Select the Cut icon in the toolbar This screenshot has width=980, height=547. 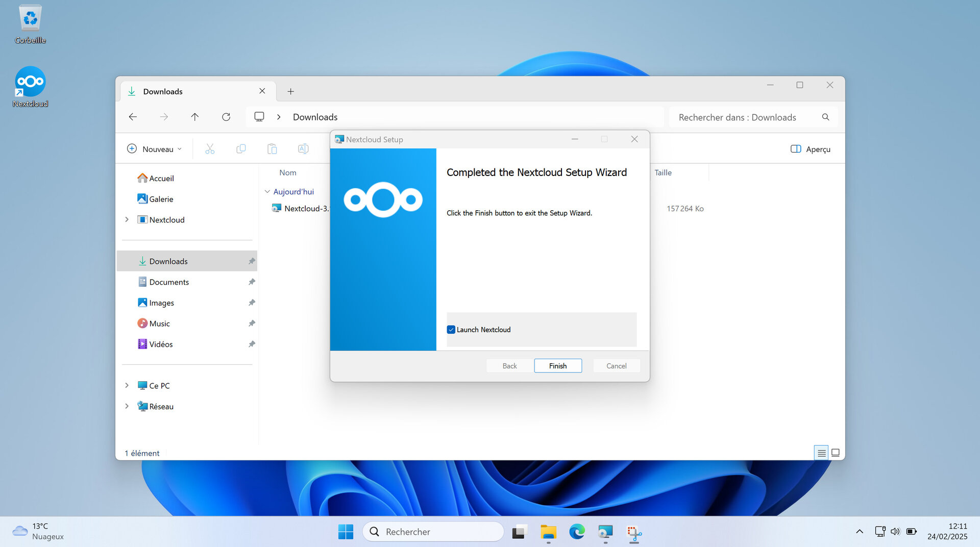point(209,148)
